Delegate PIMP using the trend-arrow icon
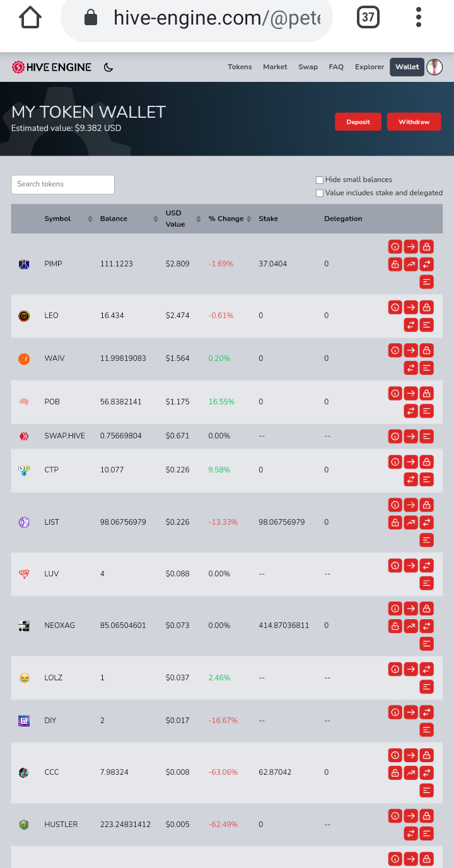 point(410,264)
